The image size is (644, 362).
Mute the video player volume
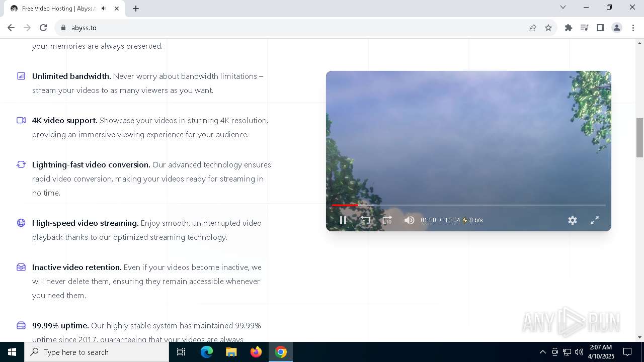point(410,220)
